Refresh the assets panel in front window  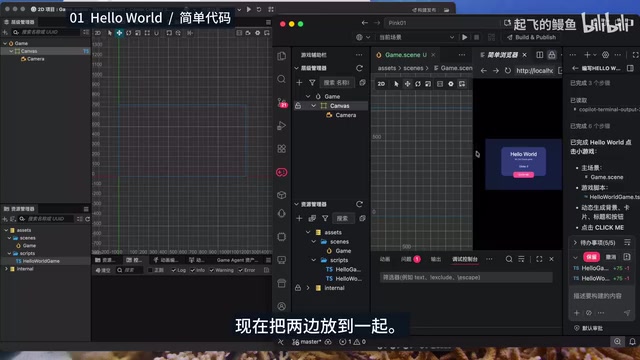click(x=359, y=204)
